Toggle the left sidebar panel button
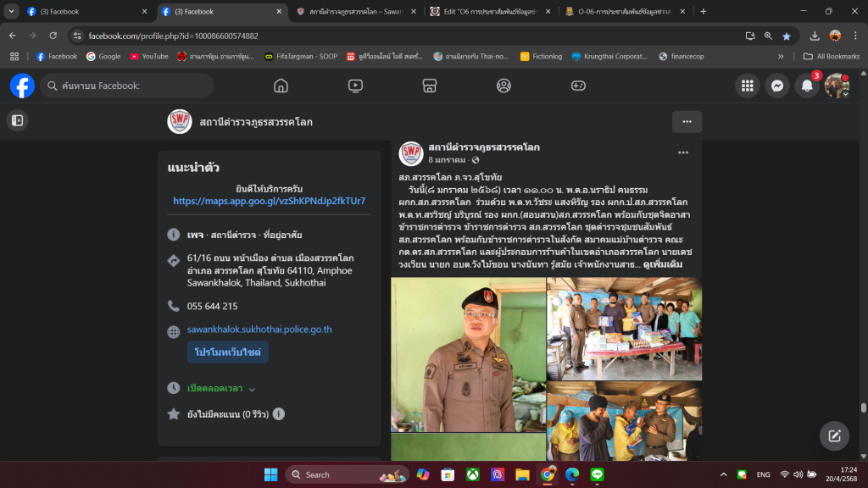Viewport: 868px width, 488px height. (16, 121)
